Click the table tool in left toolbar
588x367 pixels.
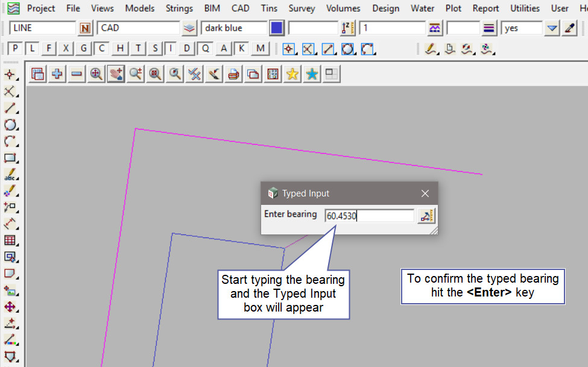tap(10, 240)
